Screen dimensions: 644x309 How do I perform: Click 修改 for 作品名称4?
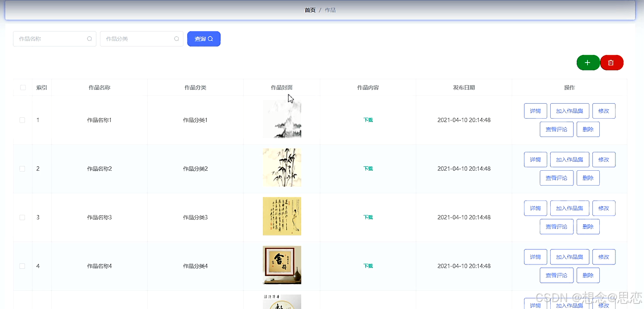[x=604, y=257]
